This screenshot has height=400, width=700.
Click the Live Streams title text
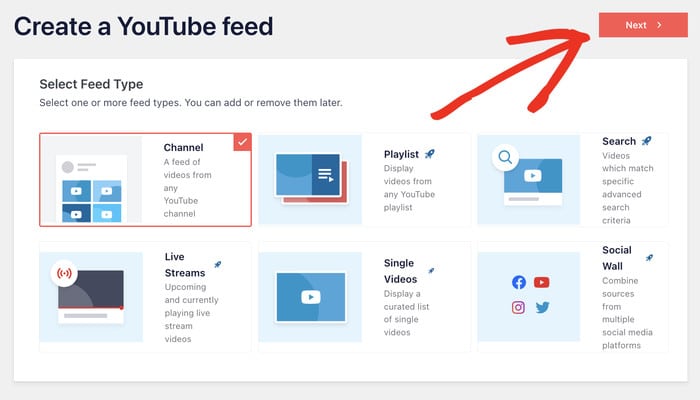click(x=185, y=265)
